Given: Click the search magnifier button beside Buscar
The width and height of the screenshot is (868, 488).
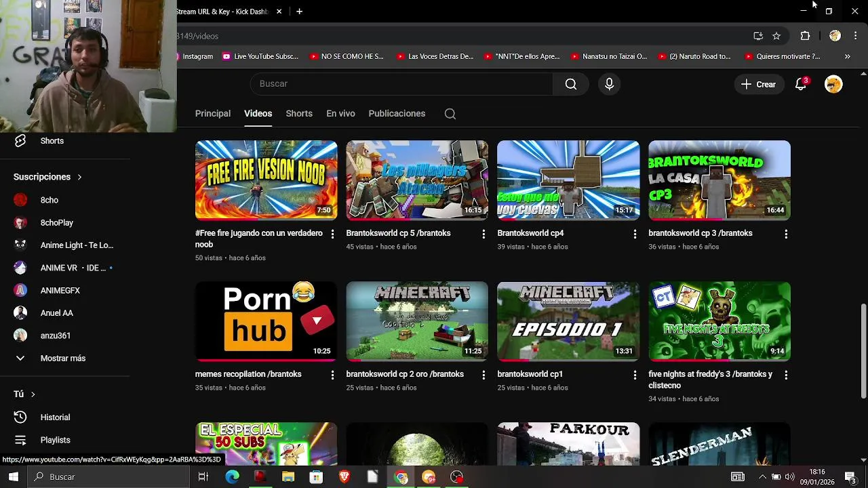Looking at the screenshot, I should [571, 84].
